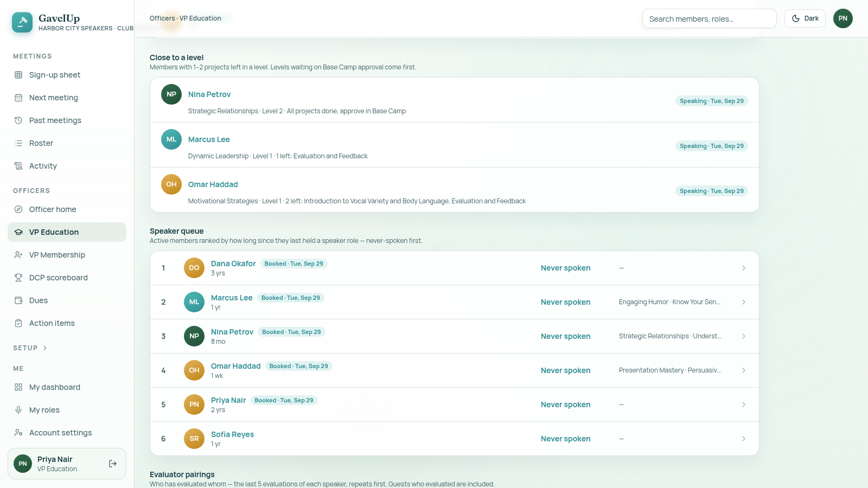
Task: Click the Activity scroll icon
Action: (18, 166)
